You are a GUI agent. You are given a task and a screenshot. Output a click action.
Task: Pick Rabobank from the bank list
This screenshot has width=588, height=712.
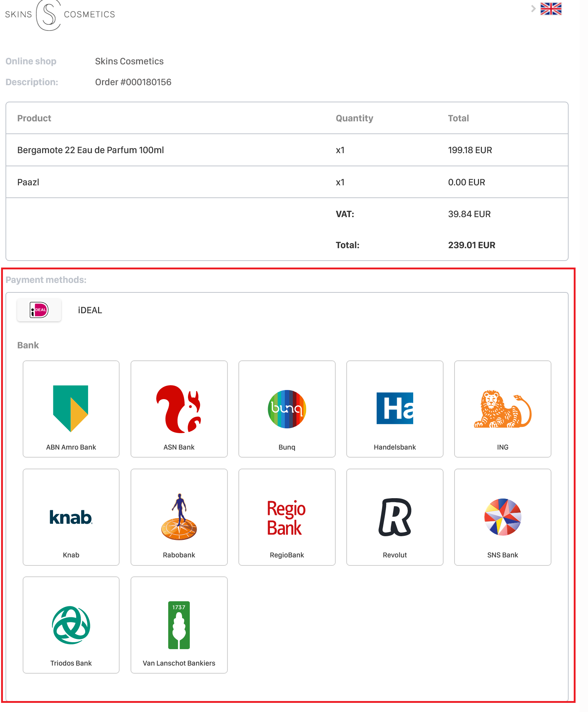pyautogui.click(x=179, y=517)
